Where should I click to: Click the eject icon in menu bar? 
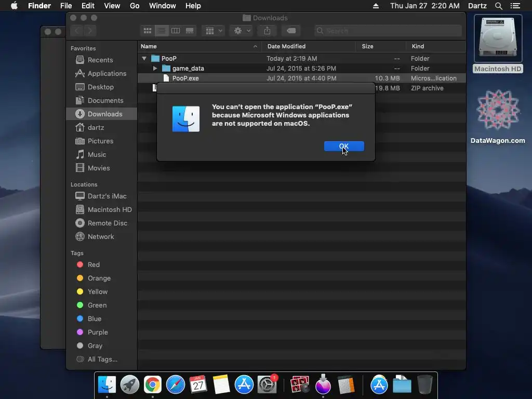[x=376, y=6]
